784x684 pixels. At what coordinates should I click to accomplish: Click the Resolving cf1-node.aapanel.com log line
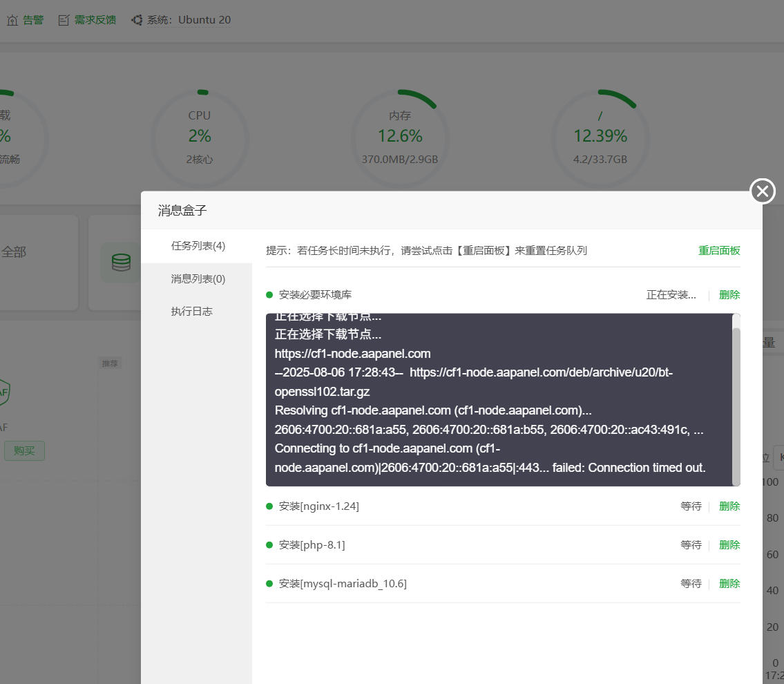pyautogui.click(x=433, y=410)
